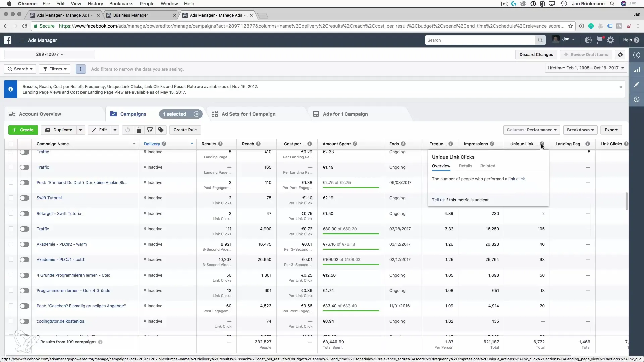Open the Ads Manager hamburger menu

pyautogui.click(x=22, y=40)
